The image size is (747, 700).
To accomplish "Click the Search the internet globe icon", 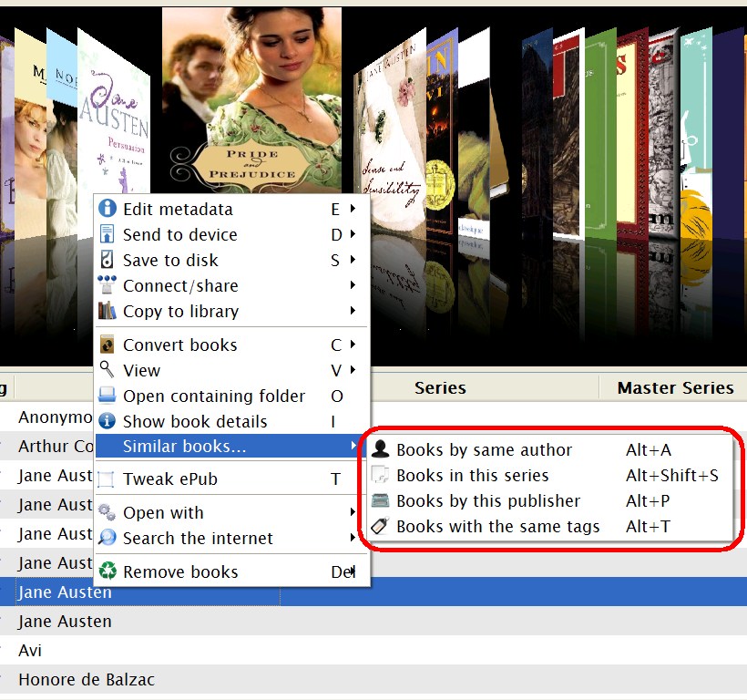I will click(107, 538).
